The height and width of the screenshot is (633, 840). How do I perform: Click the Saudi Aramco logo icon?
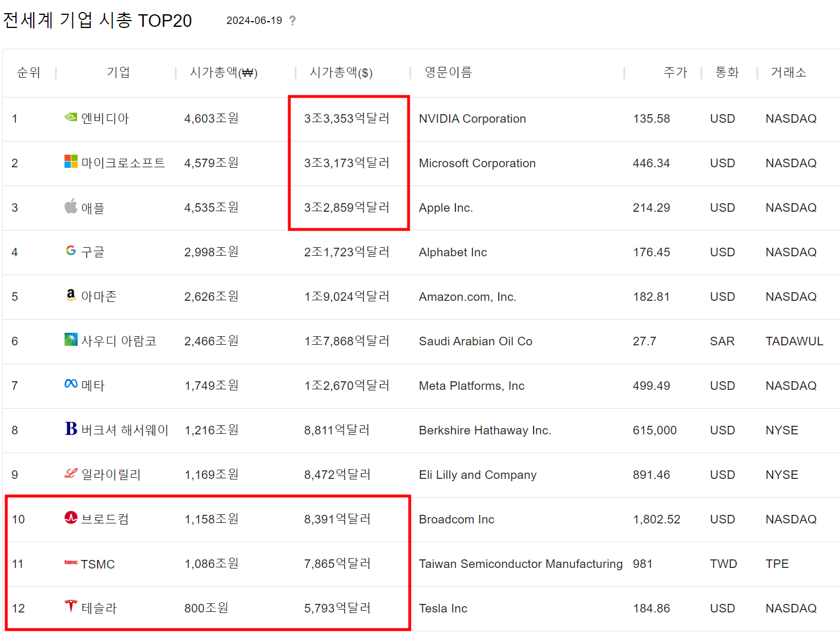(x=71, y=340)
